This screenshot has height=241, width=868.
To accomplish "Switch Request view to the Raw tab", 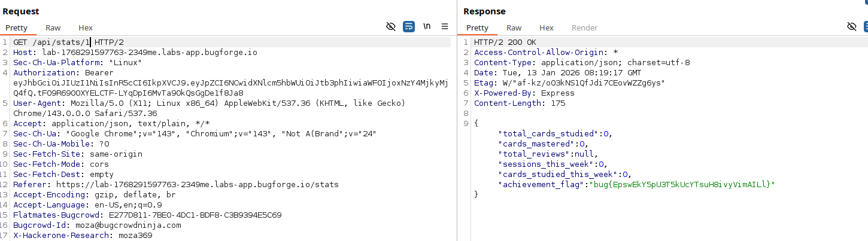I will click(x=53, y=28).
